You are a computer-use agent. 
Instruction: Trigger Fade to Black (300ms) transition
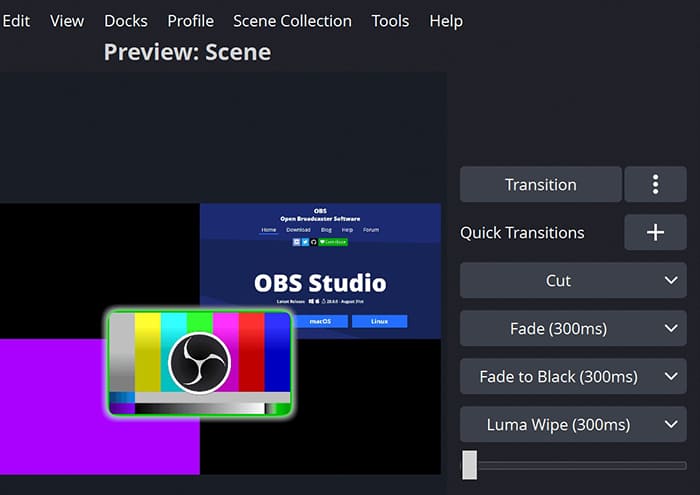[x=558, y=376]
